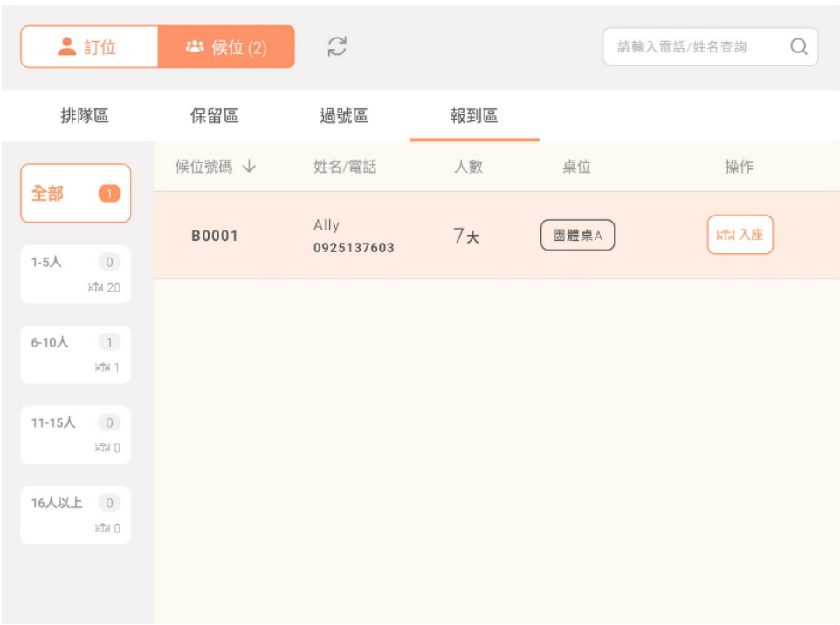Click the table icon in 16人以上 card
The image size is (840, 625).
pyautogui.click(x=102, y=528)
